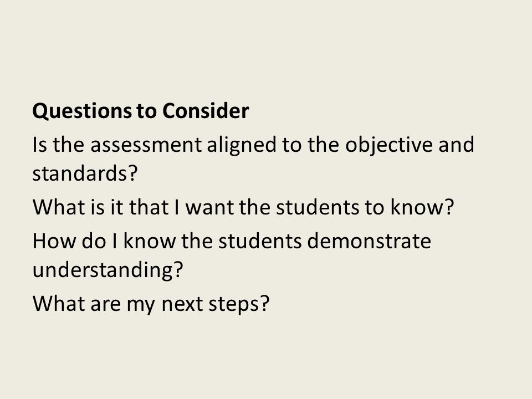Click the word 'objective' in first question
This screenshot has height=399, width=532.
[389, 146]
